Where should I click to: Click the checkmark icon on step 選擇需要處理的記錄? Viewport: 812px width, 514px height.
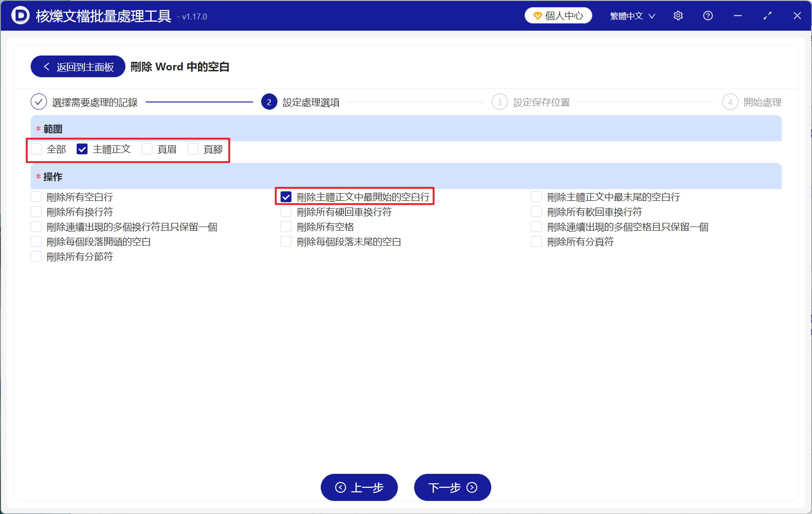39,102
